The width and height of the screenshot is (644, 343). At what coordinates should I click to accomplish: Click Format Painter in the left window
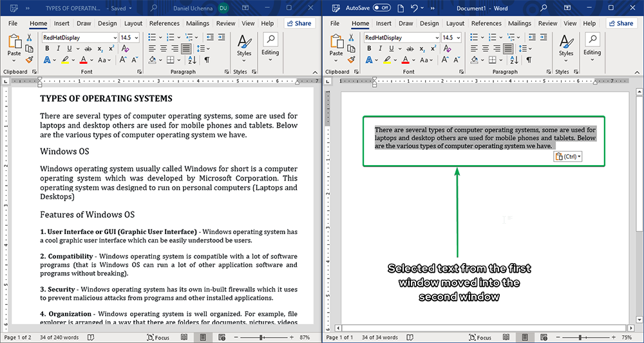(x=30, y=59)
